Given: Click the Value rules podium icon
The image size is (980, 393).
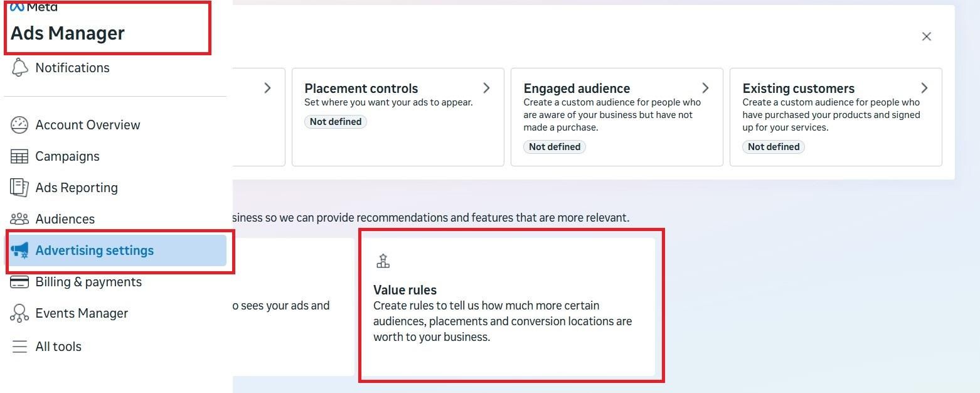Looking at the screenshot, I should 383,261.
